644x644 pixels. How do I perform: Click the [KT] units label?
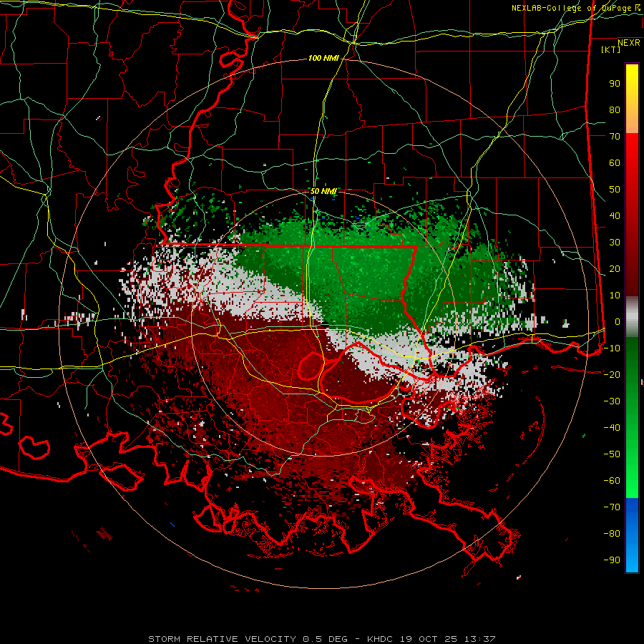click(x=610, y=49)
